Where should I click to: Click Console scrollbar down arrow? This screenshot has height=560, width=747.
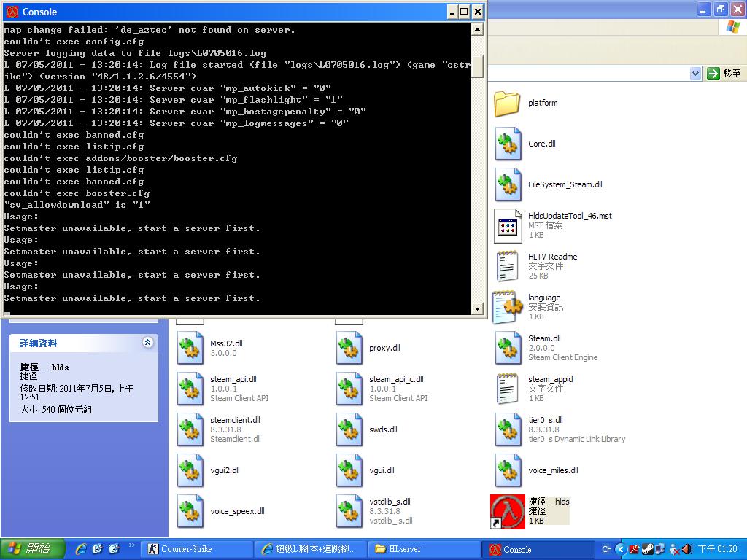coord(478,308)
